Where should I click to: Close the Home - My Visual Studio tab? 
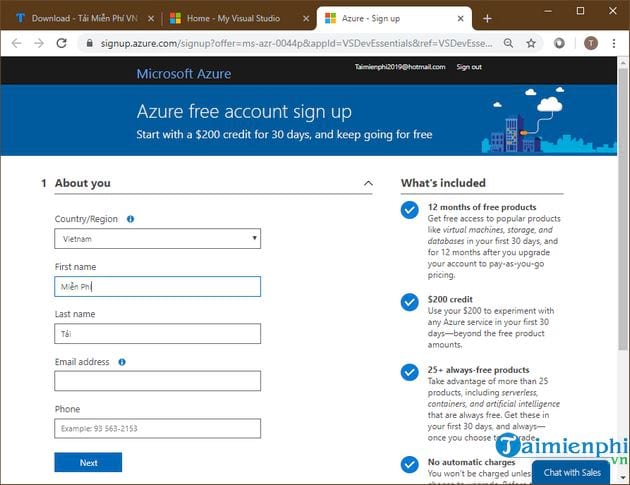click(306, 18)
